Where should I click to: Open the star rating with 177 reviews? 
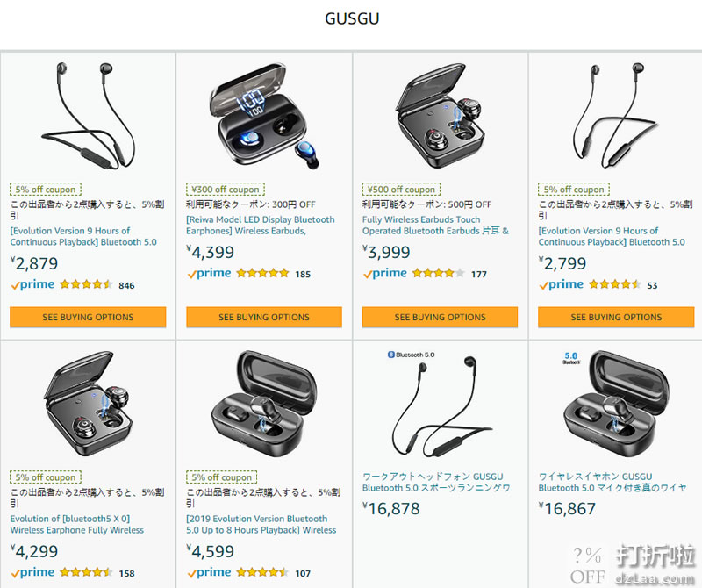[438, 273]
